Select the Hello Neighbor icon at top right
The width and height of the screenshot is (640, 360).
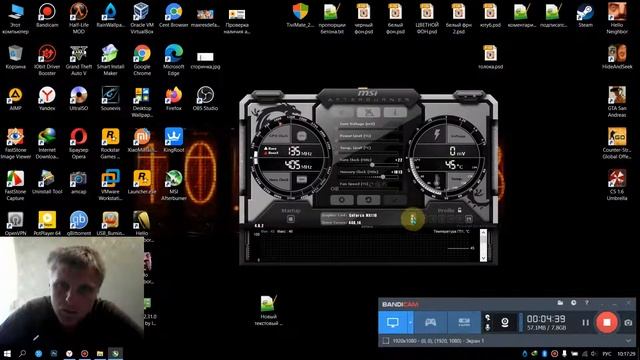tap(617, 18)
